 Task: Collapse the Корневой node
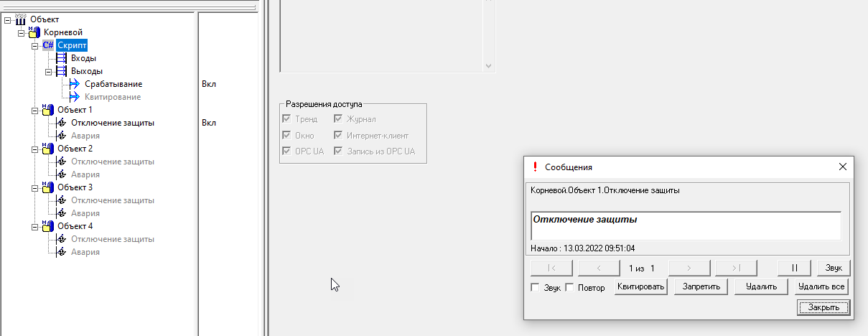pos(22,32)
